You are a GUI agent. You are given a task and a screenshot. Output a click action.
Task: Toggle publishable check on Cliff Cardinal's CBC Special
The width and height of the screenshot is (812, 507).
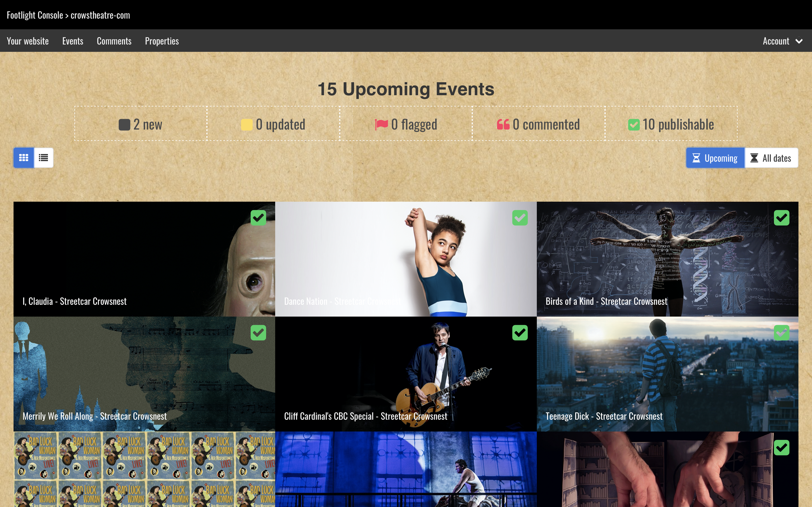pos(520,333)
